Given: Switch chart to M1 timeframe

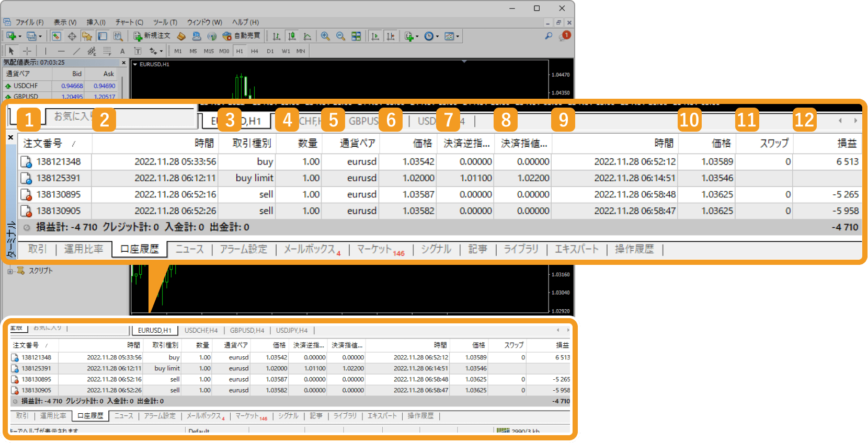Looking at the screenshot, I should tap(178, 51).
